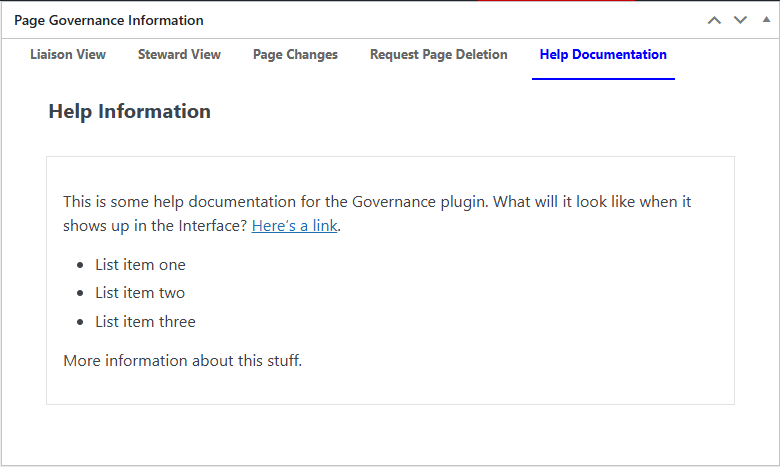Move the Page Governance panel down

[740, 20]
